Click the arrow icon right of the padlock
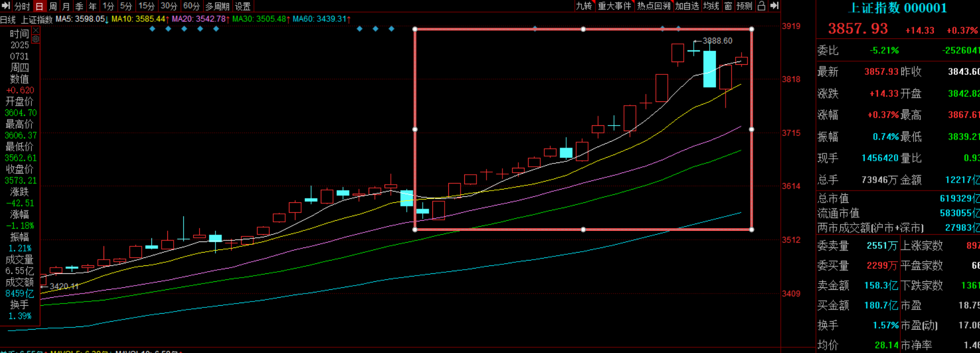 pyautogui.click(x=774, y=6)
